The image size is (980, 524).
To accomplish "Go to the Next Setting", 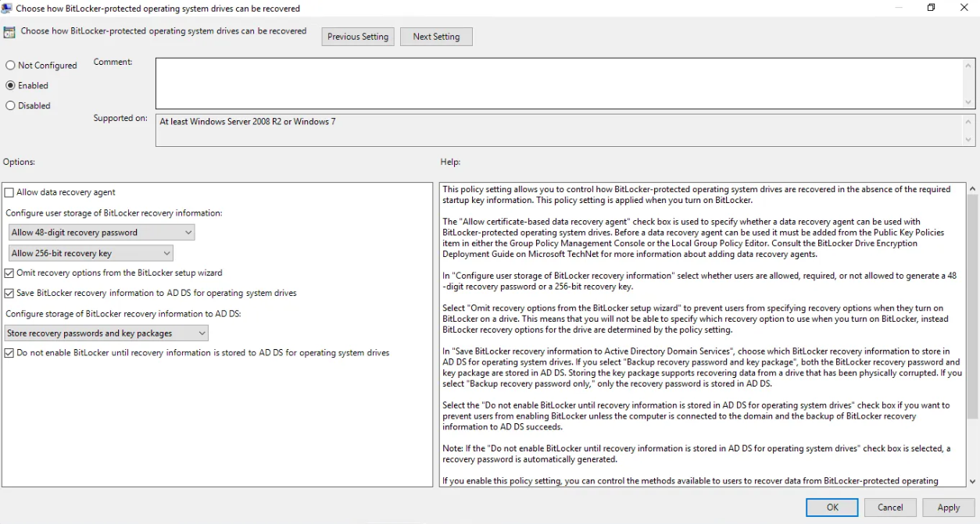I will click(x=436, y=37).
